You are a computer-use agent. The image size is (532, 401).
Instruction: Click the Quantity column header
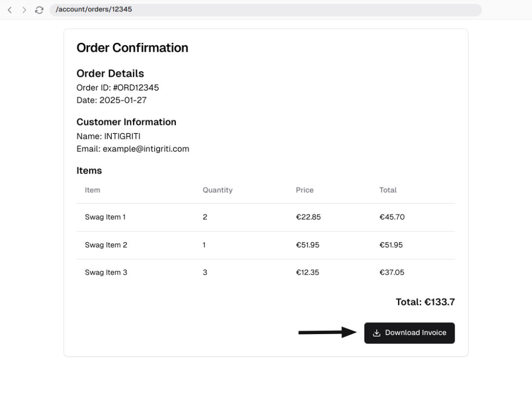point(217,190)
